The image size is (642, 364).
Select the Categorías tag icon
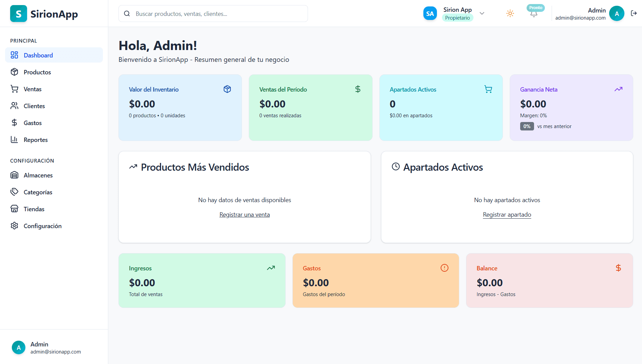tap(14, 192)
